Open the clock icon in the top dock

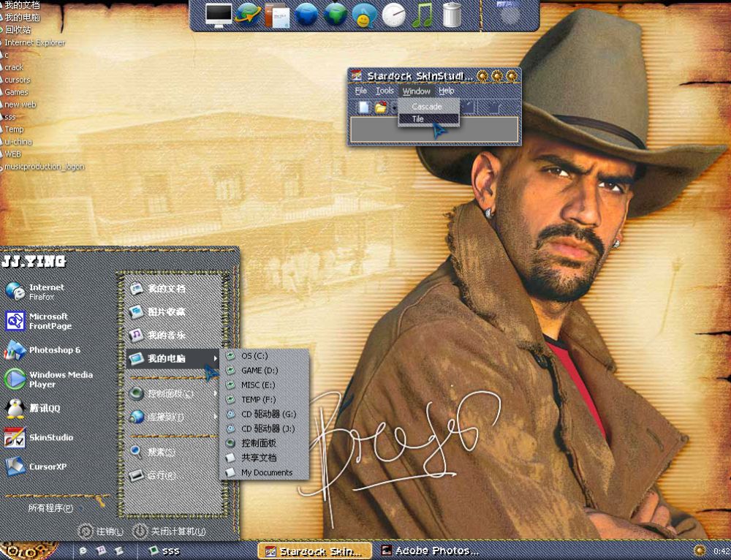(x=393, y=15)
